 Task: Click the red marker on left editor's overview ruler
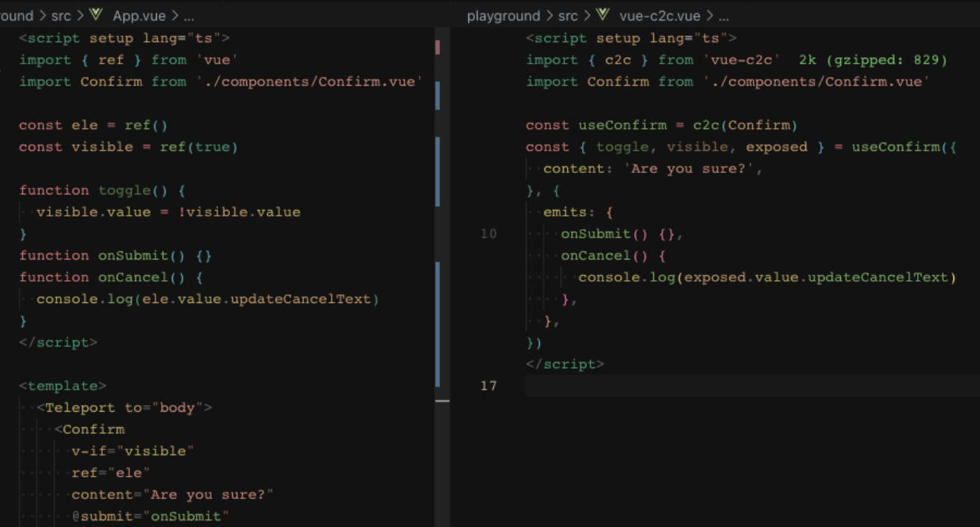(x=438, y=47)
